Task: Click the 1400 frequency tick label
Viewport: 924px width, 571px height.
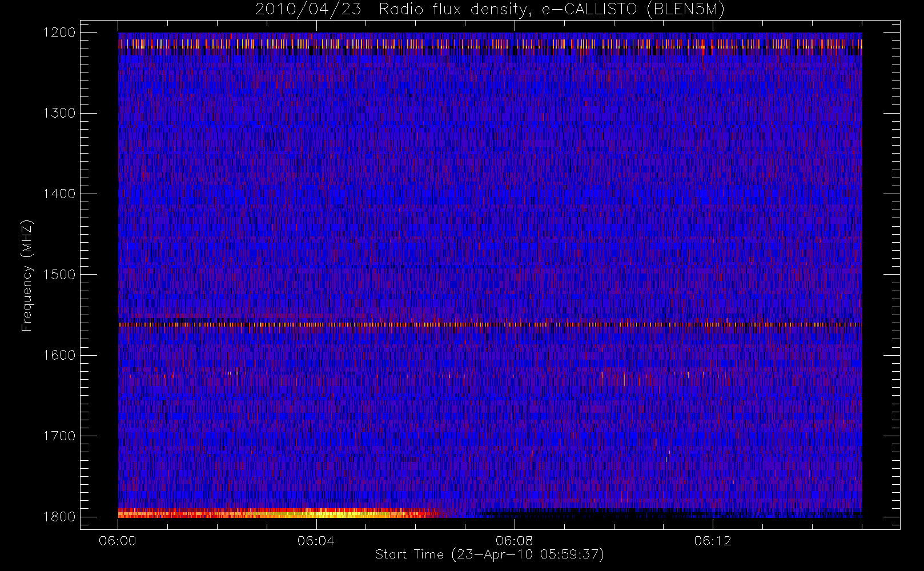Action: click(x=59, y=194)
